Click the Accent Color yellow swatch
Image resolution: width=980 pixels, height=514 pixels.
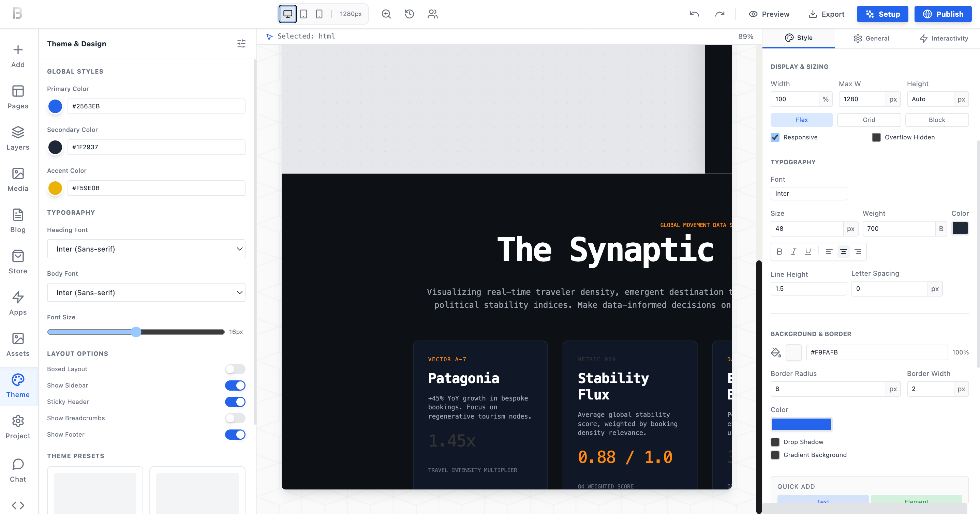(55, 188)
